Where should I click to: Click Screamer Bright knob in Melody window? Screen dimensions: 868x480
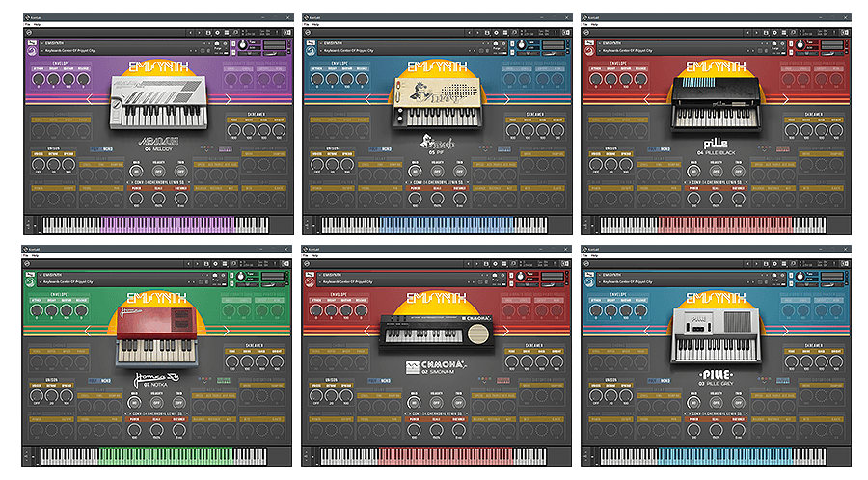(x=279, y=131)
